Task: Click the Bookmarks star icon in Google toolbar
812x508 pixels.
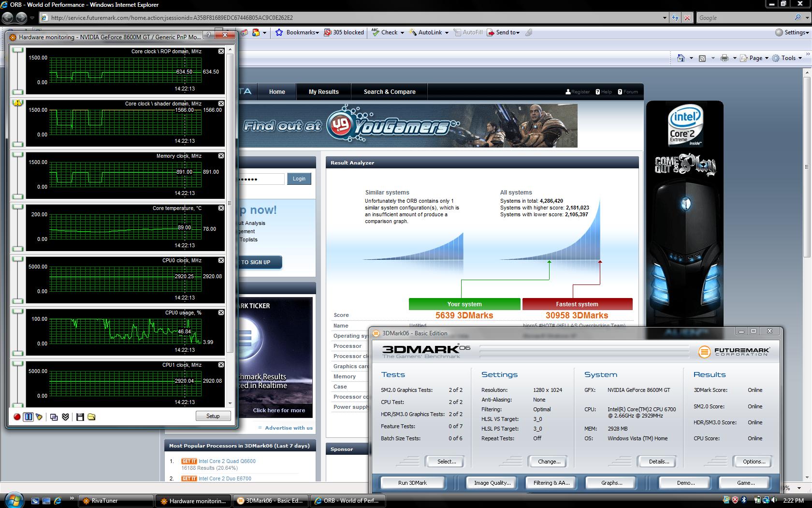Action: point(279,32)
